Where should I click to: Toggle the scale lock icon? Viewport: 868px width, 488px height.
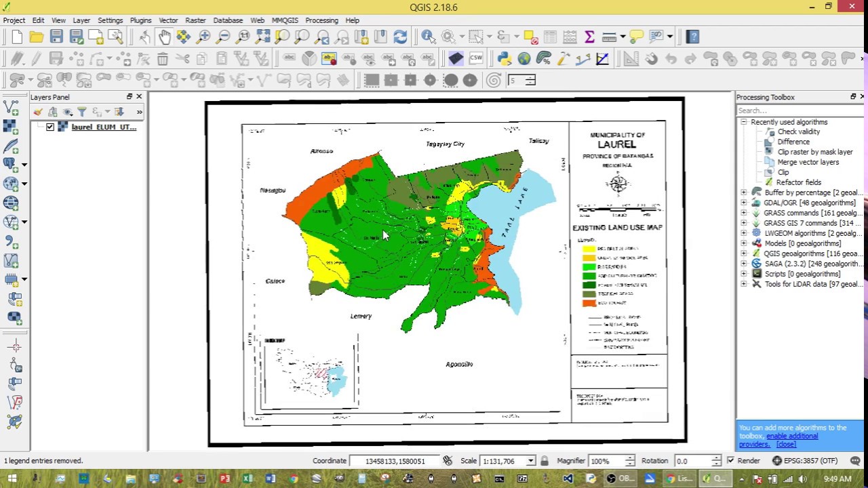544,461
